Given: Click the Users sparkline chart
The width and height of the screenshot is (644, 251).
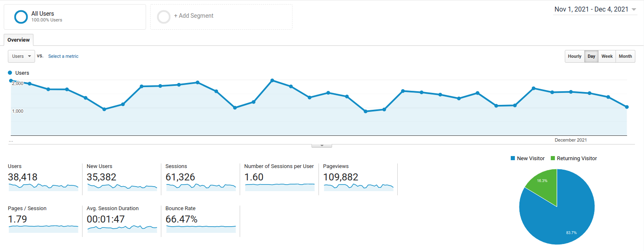Looking at the screenshot, I should coord(43,187).
